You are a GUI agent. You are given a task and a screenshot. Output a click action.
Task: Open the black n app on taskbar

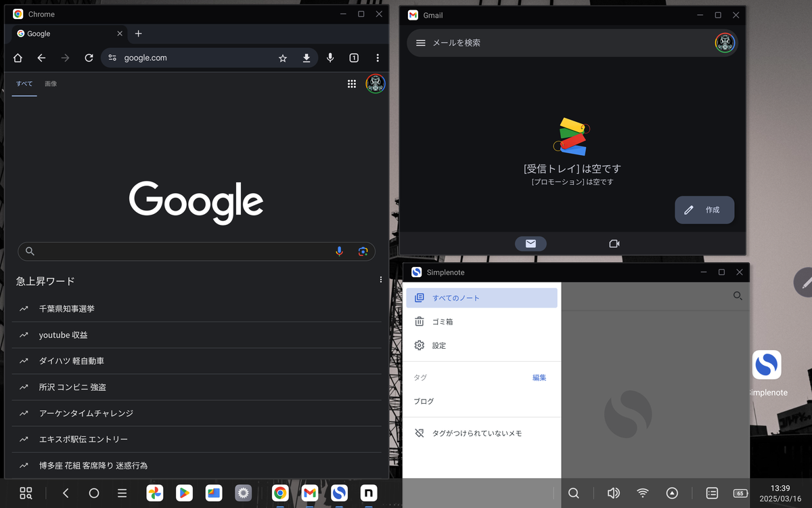click(x=369, y=493)
